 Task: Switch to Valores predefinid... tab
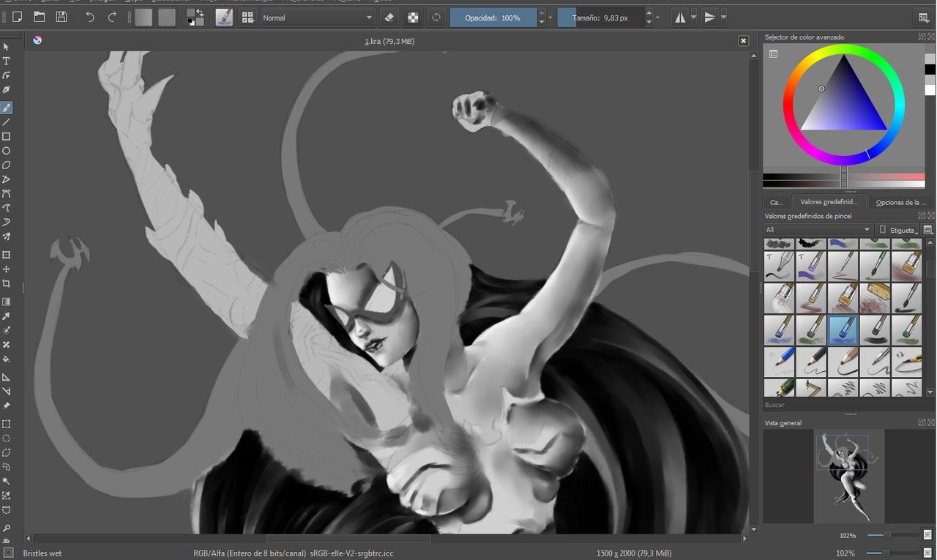click(828, 202)
